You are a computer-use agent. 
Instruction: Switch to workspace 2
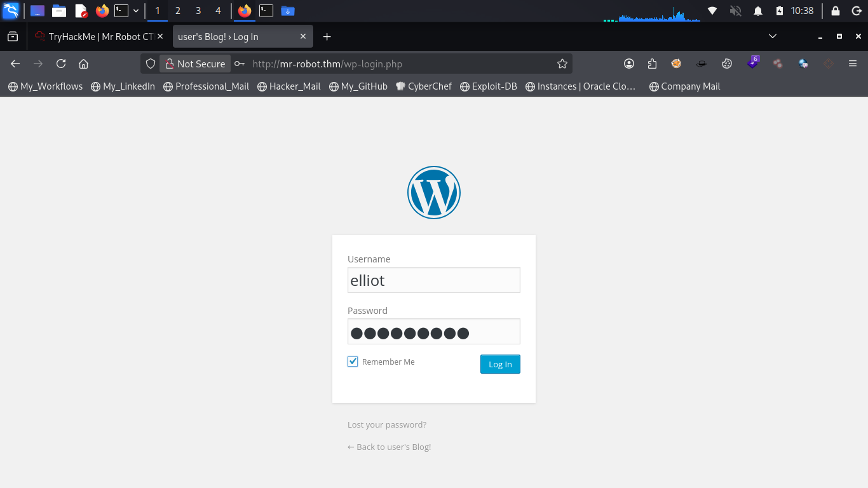pyautogui.click(x=178, y=11)
